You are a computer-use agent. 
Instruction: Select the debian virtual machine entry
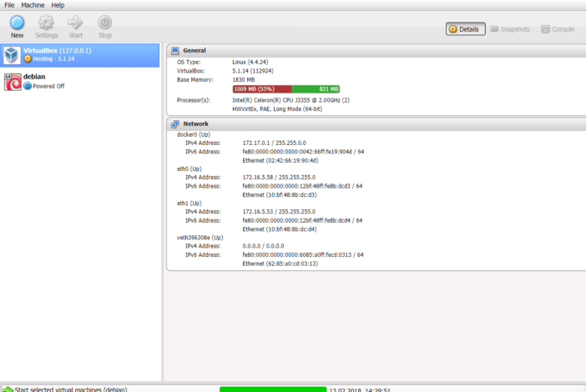coord(80,82)
